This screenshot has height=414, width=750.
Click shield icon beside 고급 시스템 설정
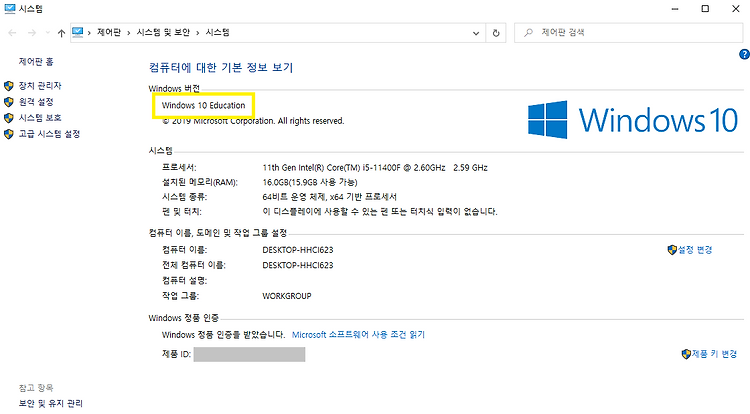[9, 134]
